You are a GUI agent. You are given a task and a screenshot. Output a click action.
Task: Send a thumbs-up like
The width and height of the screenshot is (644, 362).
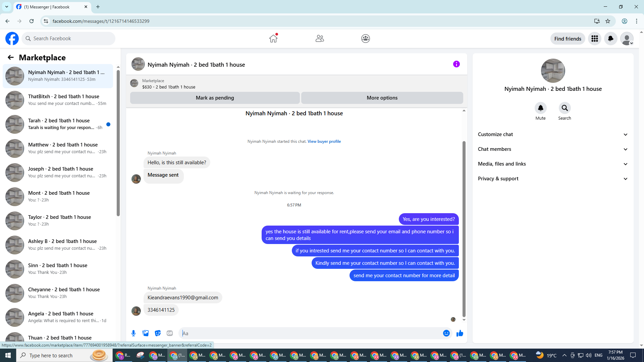pos(460,333)
